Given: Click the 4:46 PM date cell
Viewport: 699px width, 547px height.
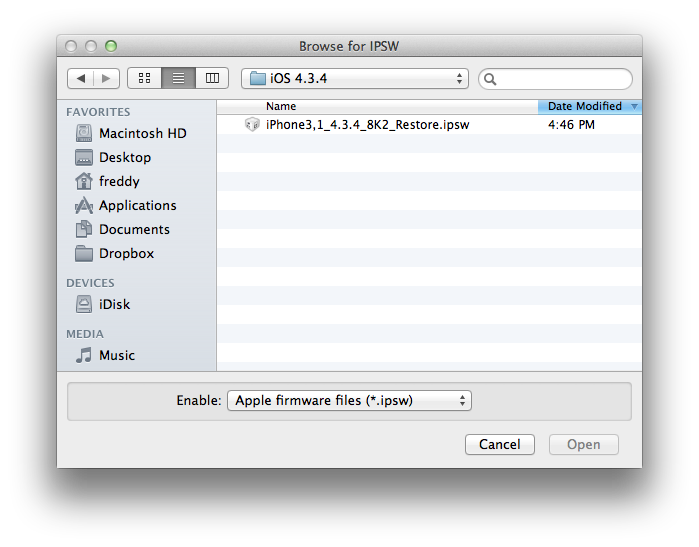Looking at the screenshot, I should pos(571,124).
